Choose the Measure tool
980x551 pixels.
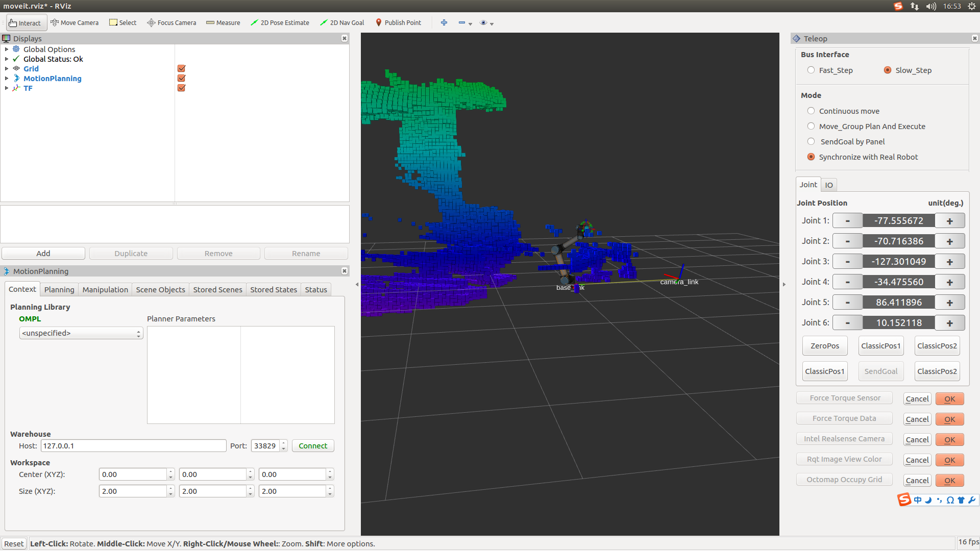(x=223, y=22)
